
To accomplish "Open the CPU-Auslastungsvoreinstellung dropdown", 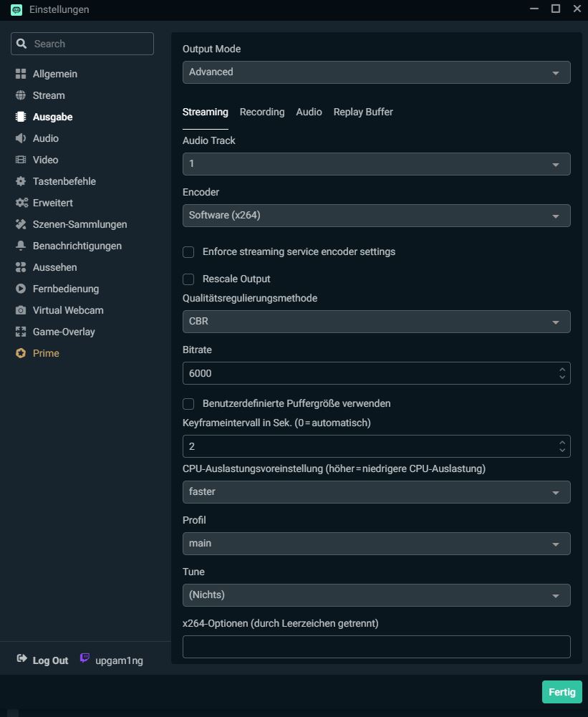I will pyautogui.click(x=376, y=491).
